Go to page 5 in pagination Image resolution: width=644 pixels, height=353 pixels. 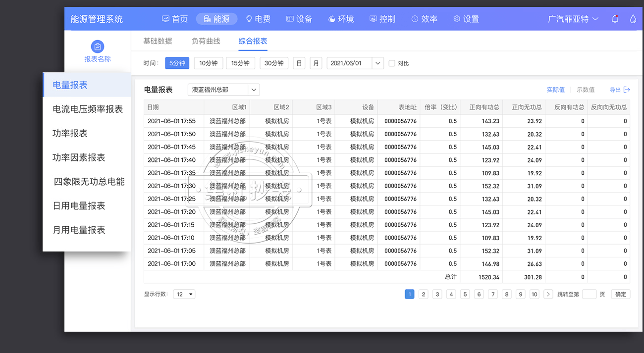point(465,294)
